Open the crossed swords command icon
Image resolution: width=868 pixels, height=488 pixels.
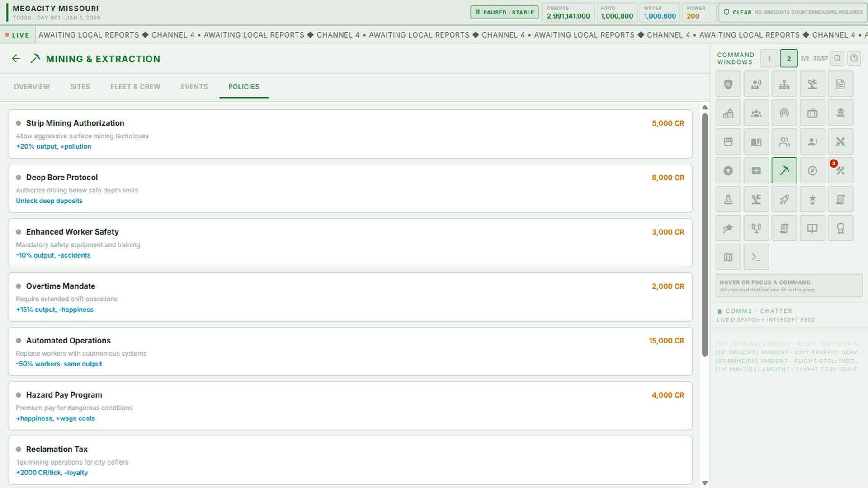840,142
